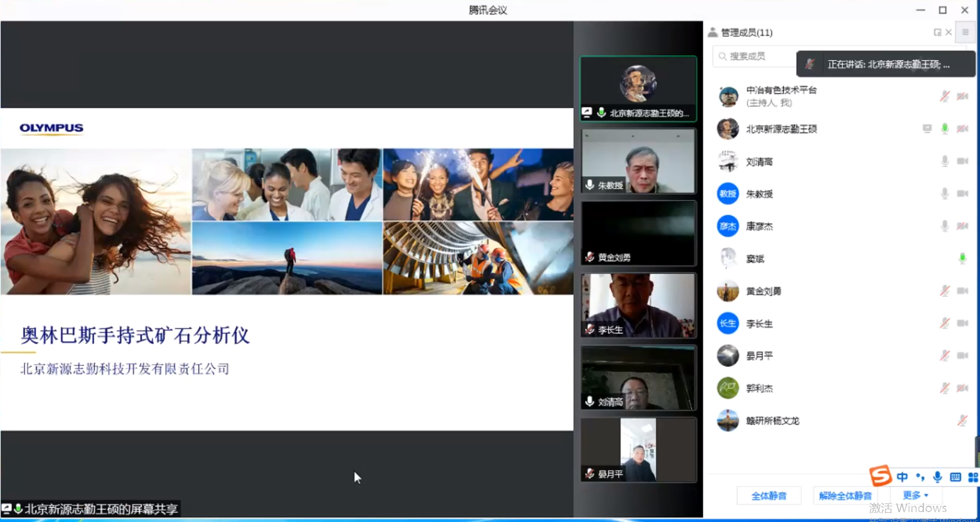Image resolution: width=980 pixels, height=522 pixels.
Task: Toggle 郭利杰 camera icon in member list
Action: [x=963, y=388]
